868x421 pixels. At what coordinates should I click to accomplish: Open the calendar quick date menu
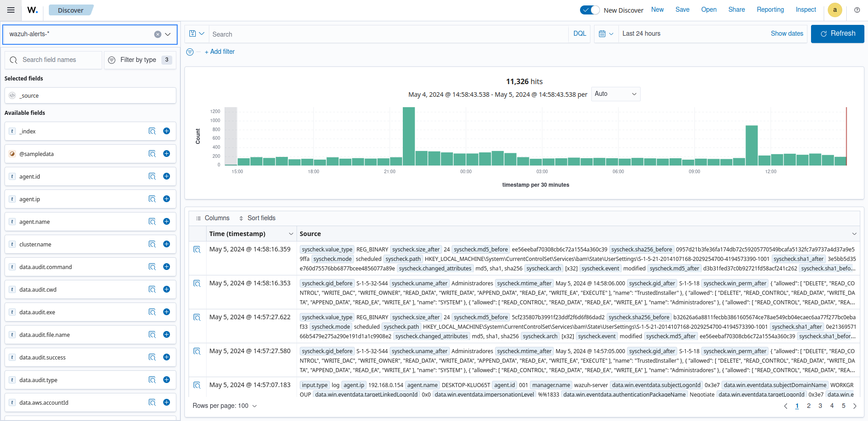(x=606, y=34)
